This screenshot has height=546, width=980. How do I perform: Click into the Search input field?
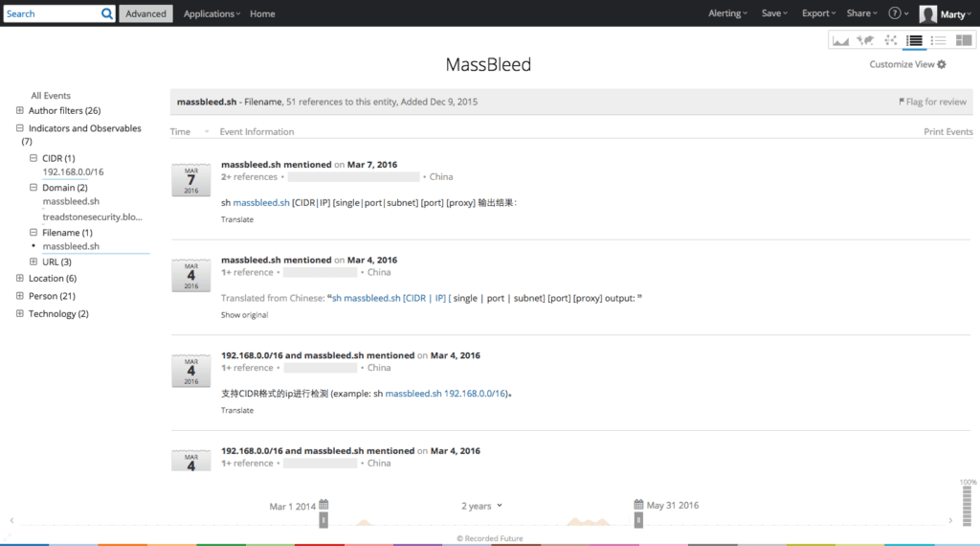coord(53,13)
